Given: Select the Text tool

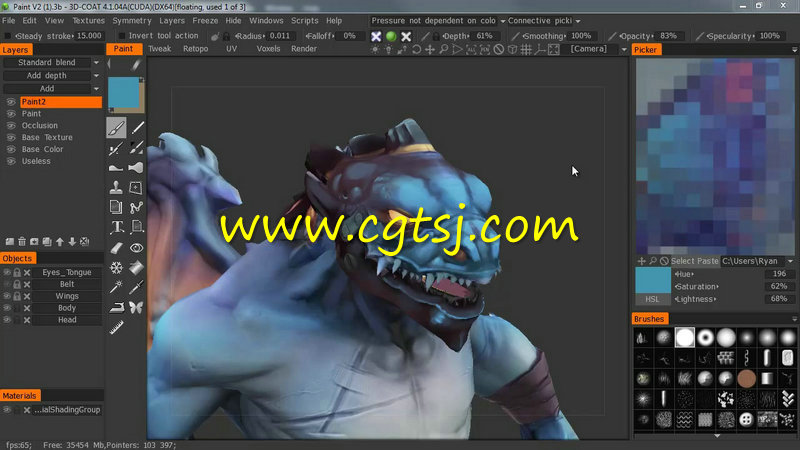Looking at the screenshot, I should (117, 227).
